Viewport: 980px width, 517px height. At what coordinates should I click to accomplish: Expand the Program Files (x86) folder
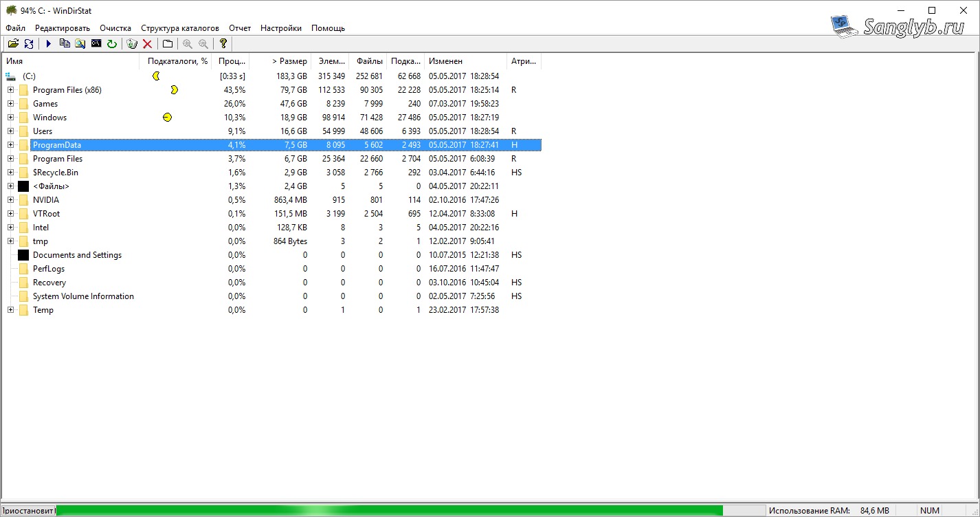click(x=10, y=90)
